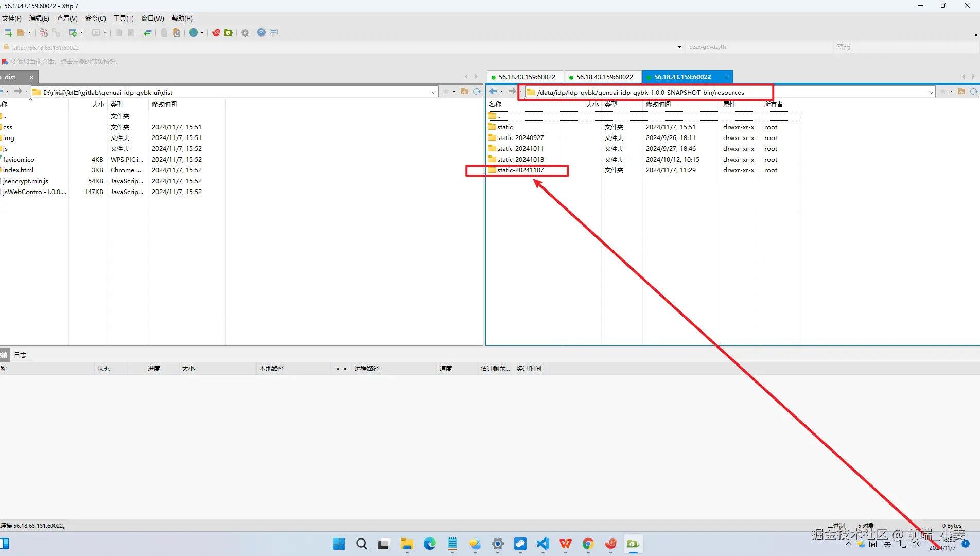Open Microsoft Edge from taskbar
980x556 pixels.
point(429,544)
